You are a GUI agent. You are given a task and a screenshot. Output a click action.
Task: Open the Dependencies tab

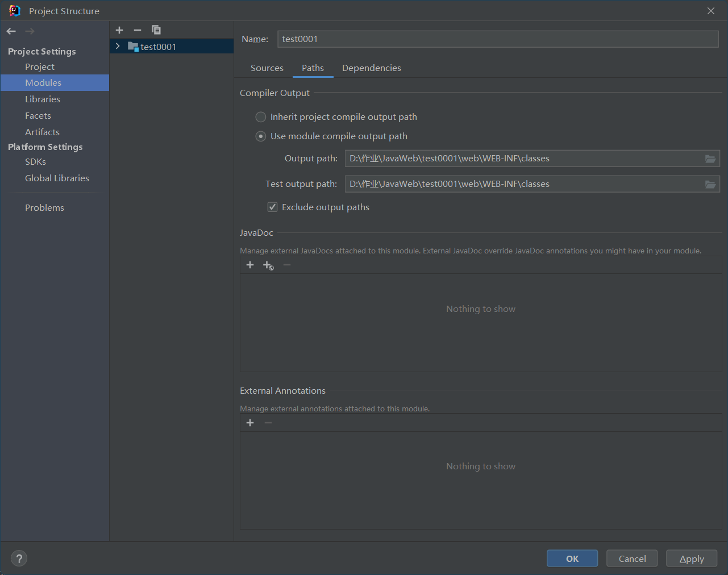tap(372, 68)
